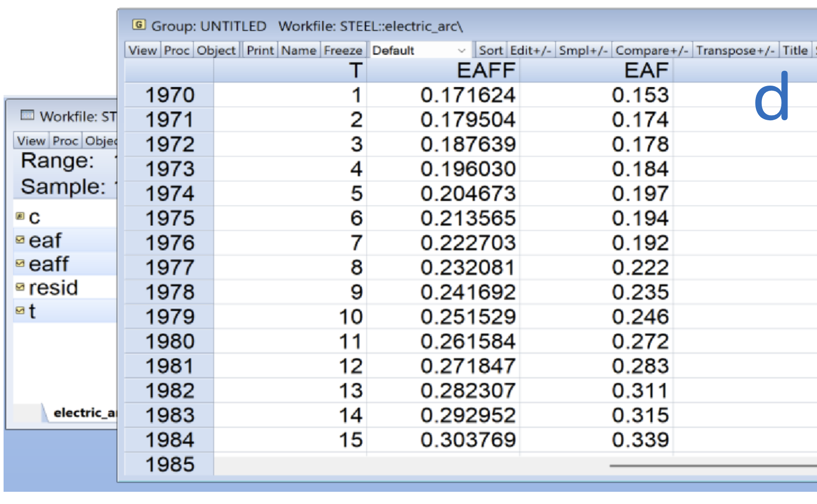Toggle Smpl+/- sample display
Screen dimensions: 817x504
(583, 50)
